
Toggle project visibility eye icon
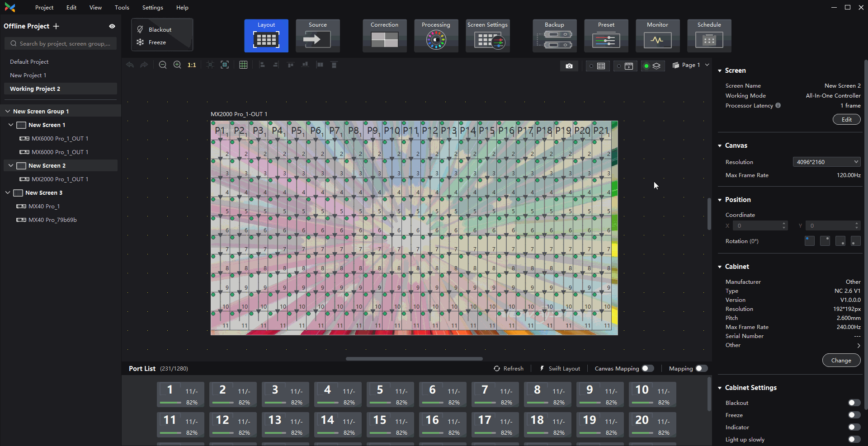112,26
